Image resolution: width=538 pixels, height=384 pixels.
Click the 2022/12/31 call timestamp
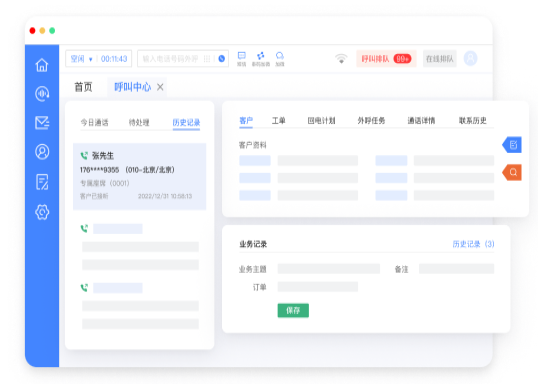(x=165, y=196)
